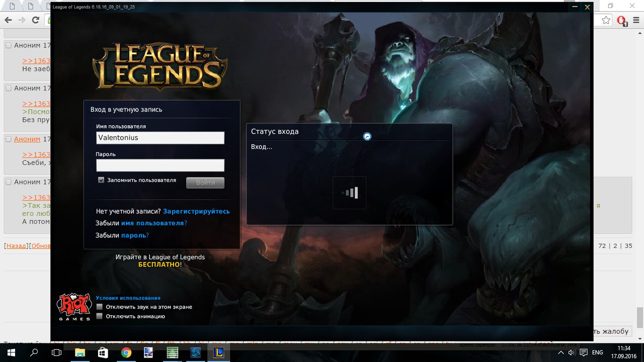The height and width of the screenshot is (362, 644).
Task: Open taskbar search magnifier
Action: click(x=34, y=352)
